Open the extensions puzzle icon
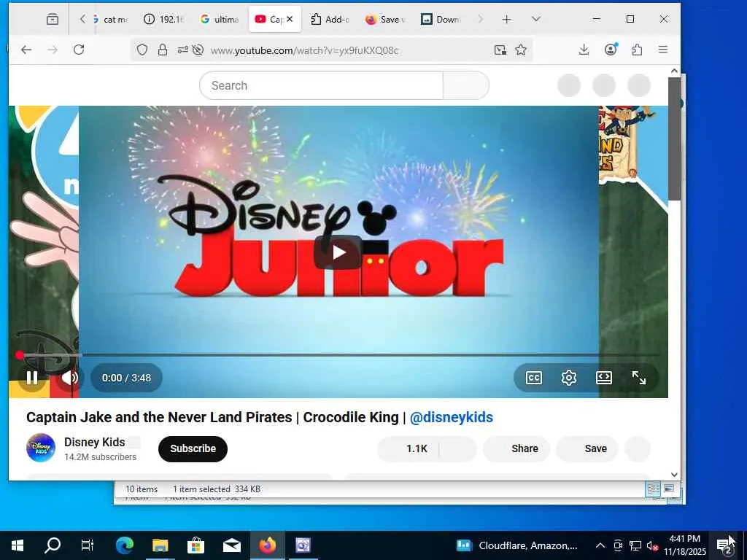Image resolution: width=747 pixels, height=560 pixels. pyautogui.click(x=637, y=50)
